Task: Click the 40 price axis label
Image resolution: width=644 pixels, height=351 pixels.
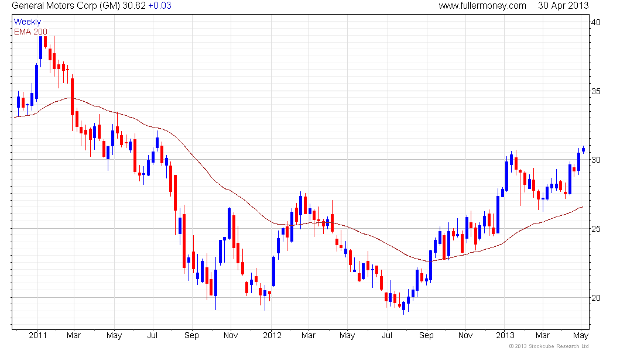Action: pyautogui.click(x=595, y=22)
